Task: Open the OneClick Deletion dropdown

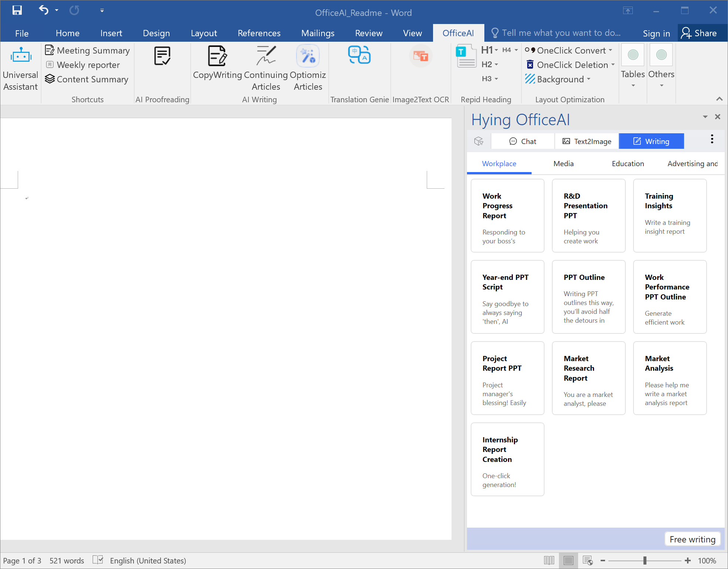Action: [x=613, y=65]
